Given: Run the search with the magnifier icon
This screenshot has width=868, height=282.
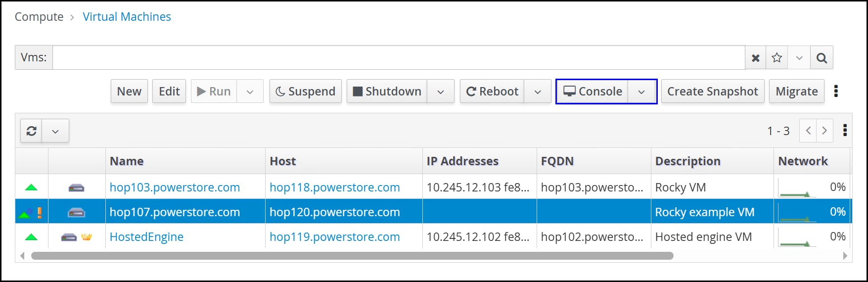Looking at the screenshot, I should tap(822, 58).
